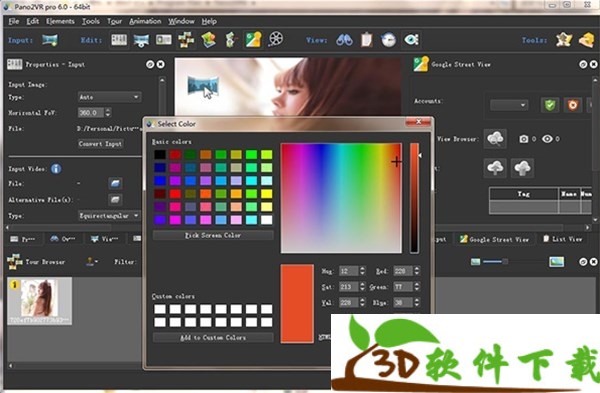Open the Input Image Type Auto dropdown
The image size is (600, 393).
pos(109,97)
